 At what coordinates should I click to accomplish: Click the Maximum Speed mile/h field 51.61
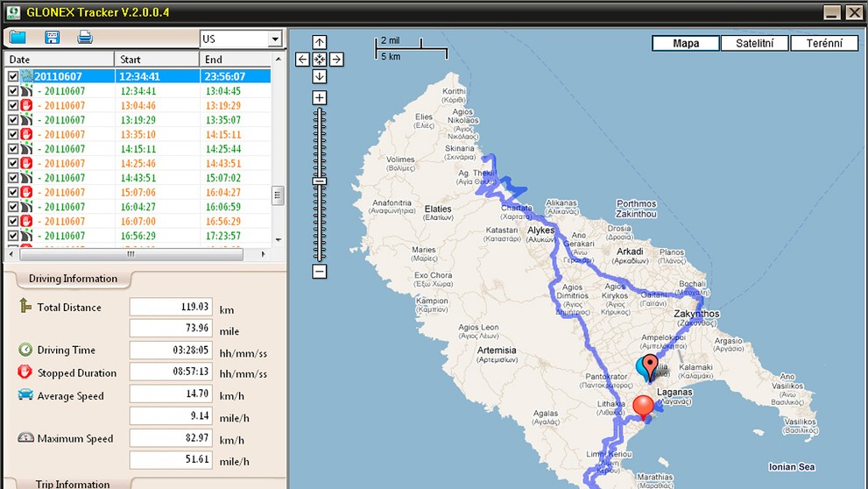click(171, 459)
